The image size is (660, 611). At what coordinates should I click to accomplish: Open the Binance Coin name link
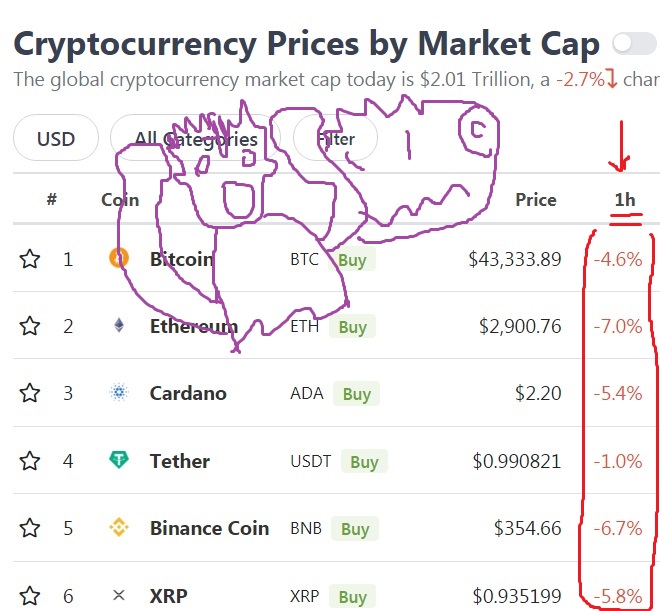pyautogui.click(x=209, y=528)
